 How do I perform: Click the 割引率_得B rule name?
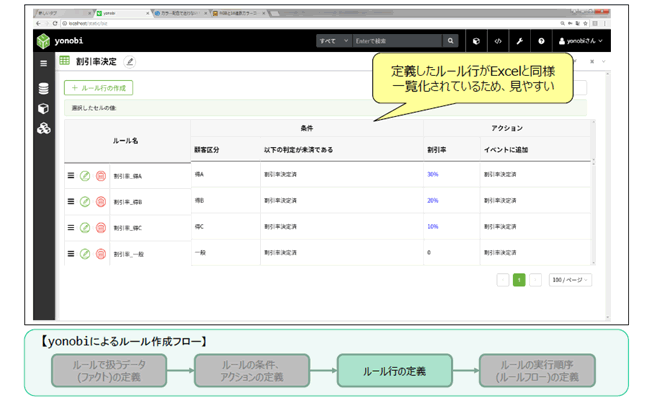(128, 202)
